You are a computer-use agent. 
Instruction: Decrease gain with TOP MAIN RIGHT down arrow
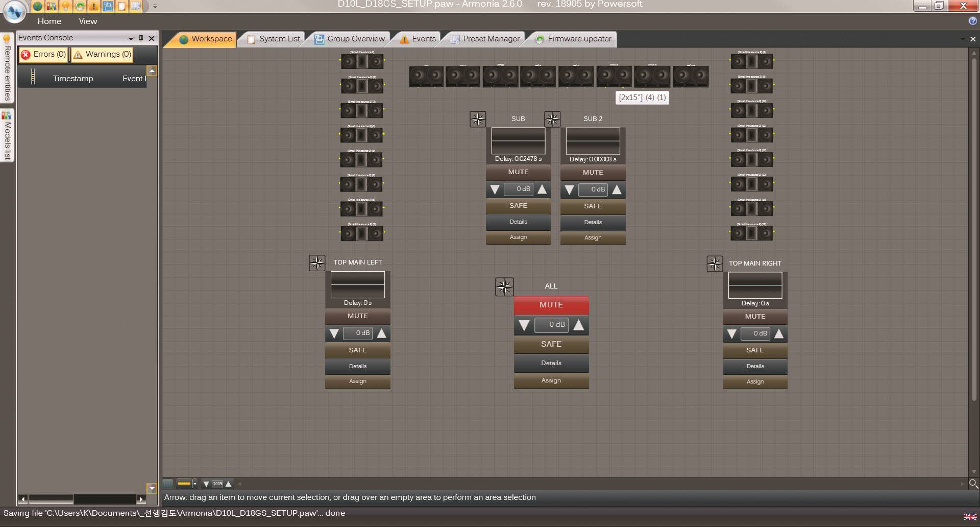point(731,334)
